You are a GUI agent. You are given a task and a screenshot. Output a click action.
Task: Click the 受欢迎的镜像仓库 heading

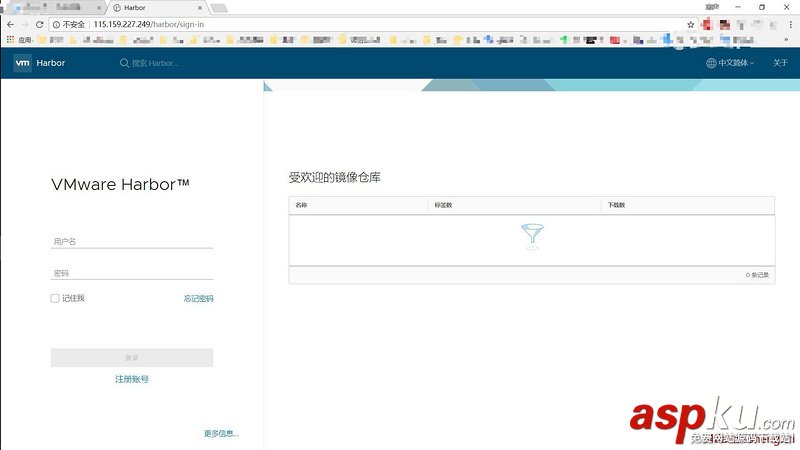coord(335,178)
